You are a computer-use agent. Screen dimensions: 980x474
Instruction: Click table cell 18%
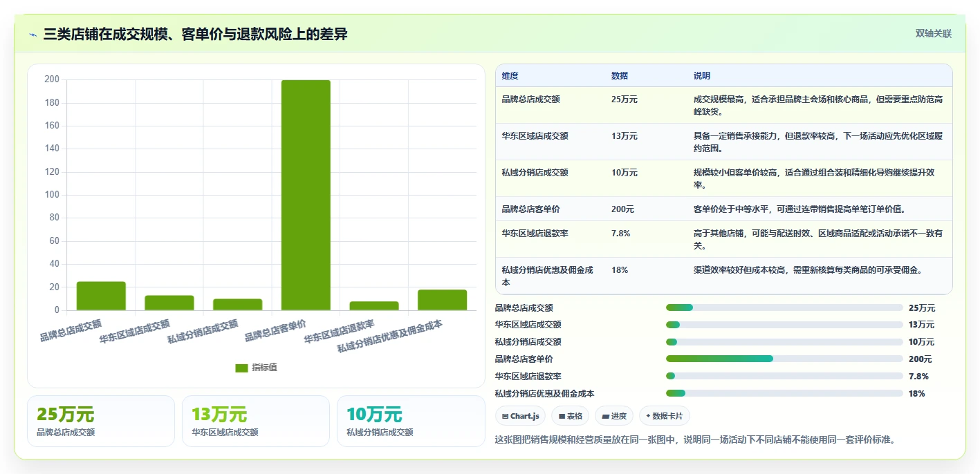tap(620, 270)
